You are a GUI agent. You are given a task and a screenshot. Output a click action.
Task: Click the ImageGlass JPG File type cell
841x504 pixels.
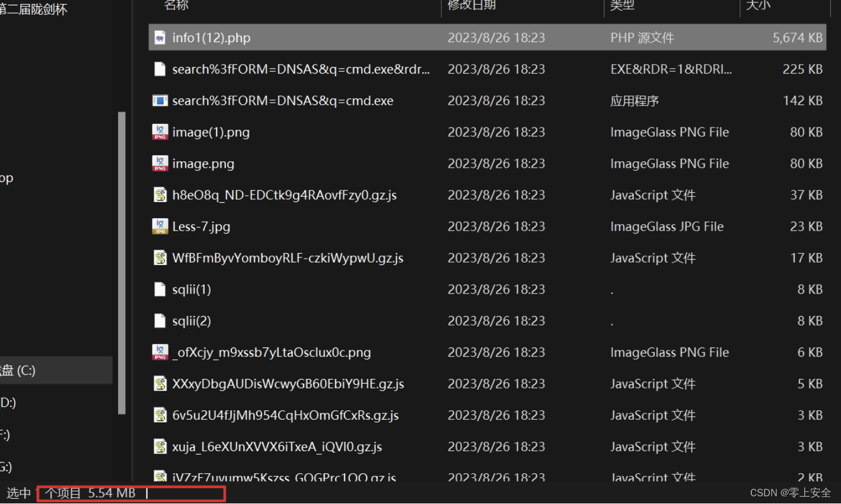tap(667, 227)
